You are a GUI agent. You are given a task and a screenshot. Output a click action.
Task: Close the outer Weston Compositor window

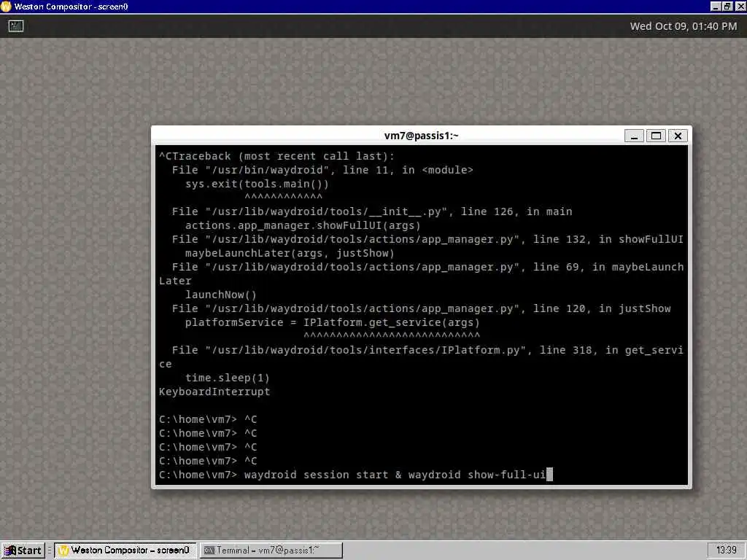[740, 7]
